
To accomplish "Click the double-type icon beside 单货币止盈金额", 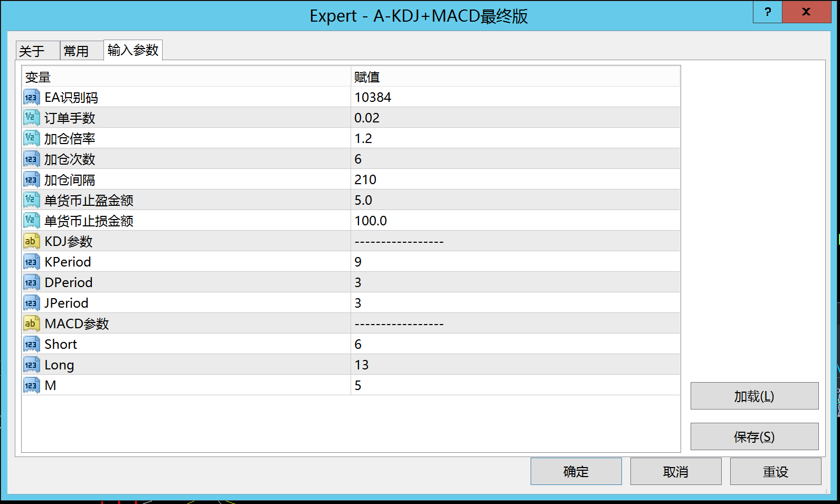I will click(31, 200).
